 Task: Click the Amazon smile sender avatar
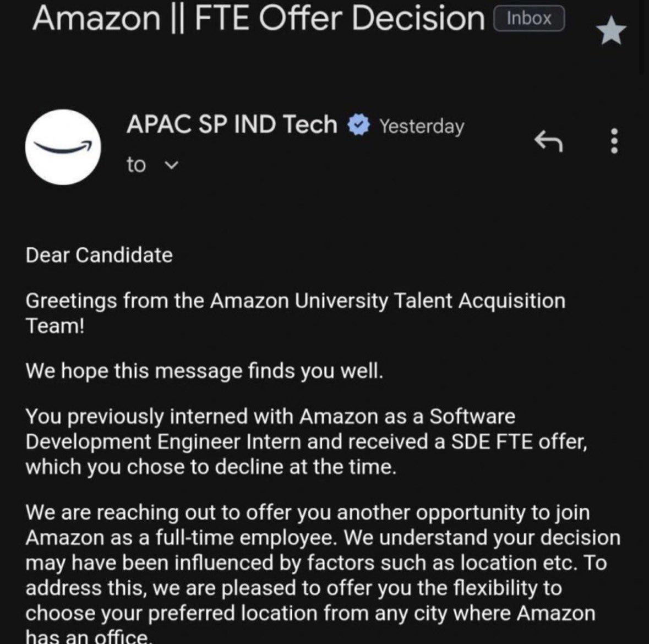coord(63,147)
